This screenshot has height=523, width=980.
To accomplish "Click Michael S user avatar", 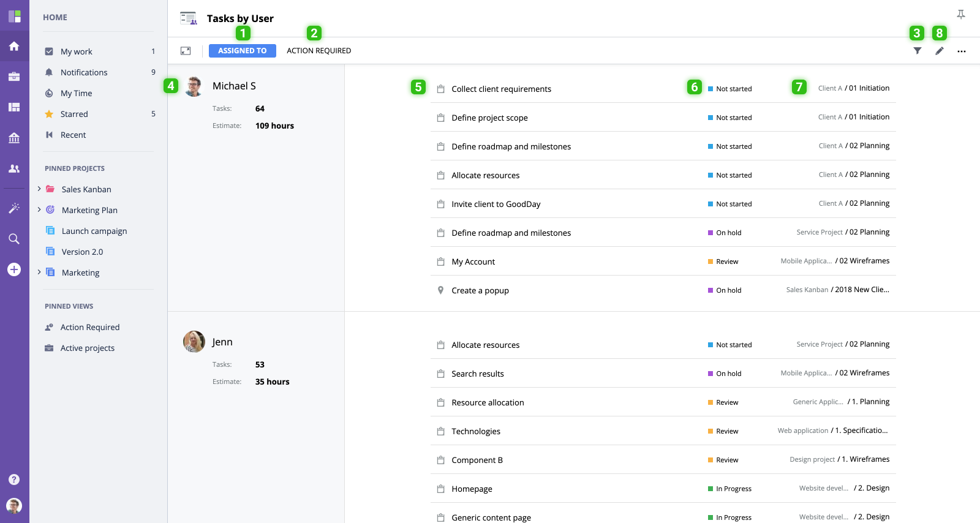I will (x=194, y=86).
